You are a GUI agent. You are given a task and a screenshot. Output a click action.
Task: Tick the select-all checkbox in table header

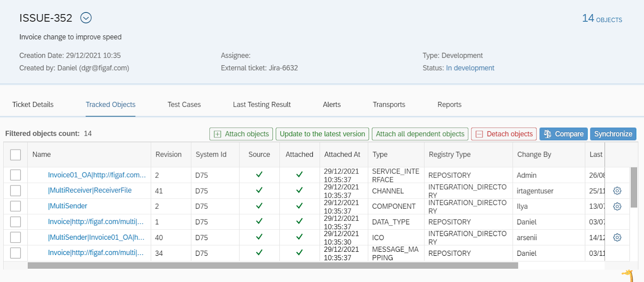pos(15,155)
